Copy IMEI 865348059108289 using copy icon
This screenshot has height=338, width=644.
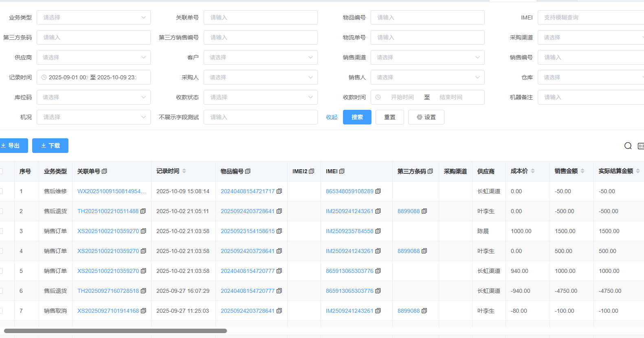(x=378, y=191)
